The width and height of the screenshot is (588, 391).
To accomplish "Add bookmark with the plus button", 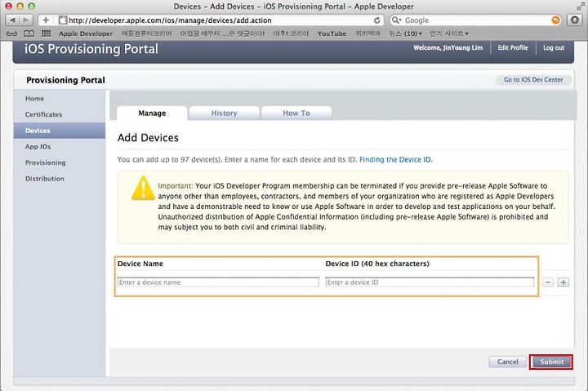I will (46, 20).
